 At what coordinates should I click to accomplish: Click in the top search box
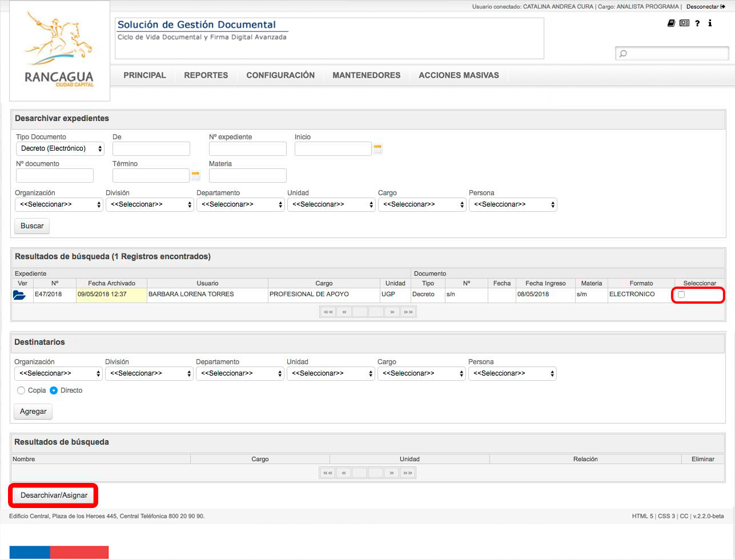672,54
